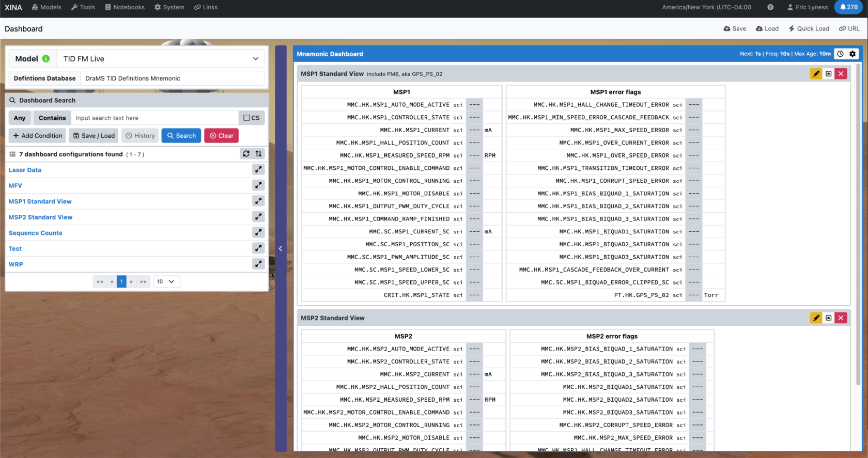
Task: Click Save / Load search button
Action: coord(94,136)
